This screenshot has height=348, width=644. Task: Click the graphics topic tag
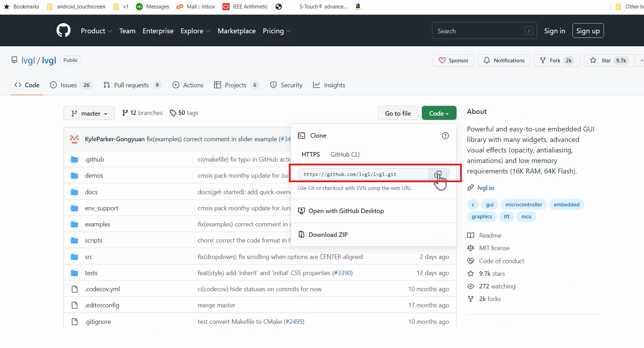tap(482, 217)
